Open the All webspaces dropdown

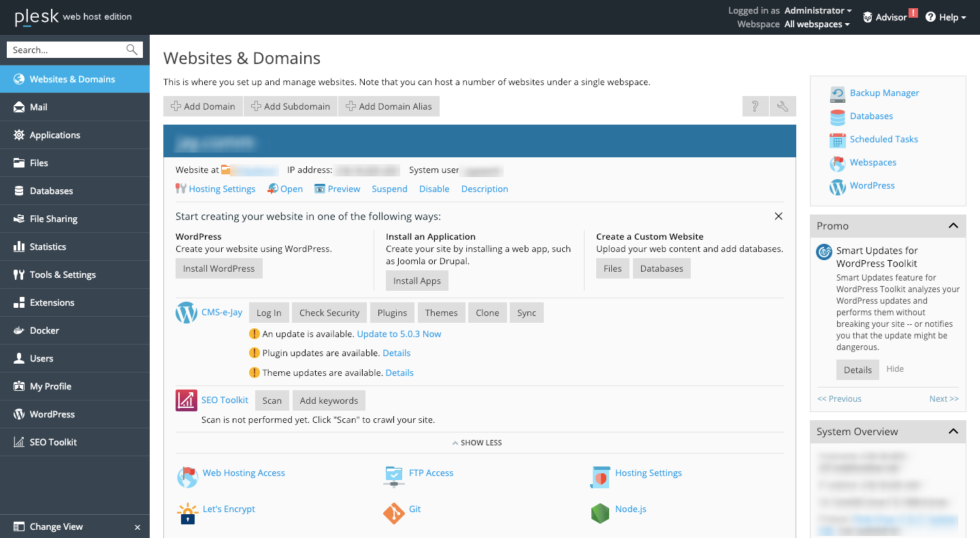point(817,24)
